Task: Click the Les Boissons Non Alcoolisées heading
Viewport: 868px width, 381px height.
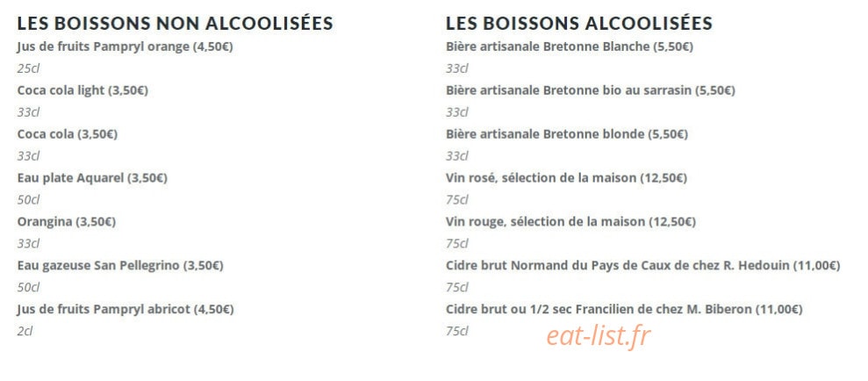Action: (x=175, y=23)
